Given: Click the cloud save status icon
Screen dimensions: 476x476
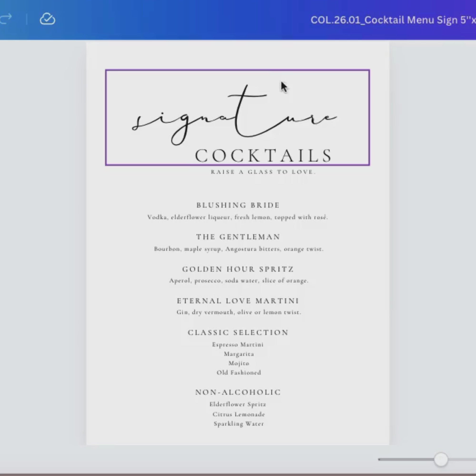Looking at the screenshot, I should 48,19.
